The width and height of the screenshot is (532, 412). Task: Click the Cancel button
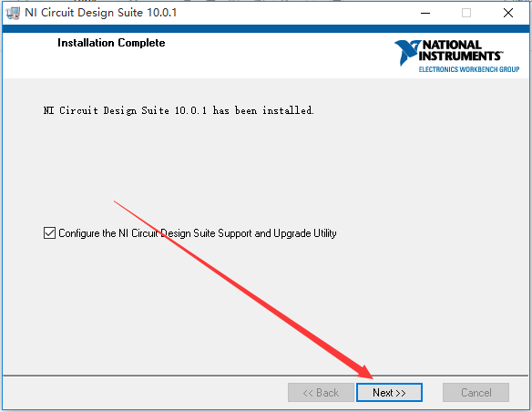(476, 392)
